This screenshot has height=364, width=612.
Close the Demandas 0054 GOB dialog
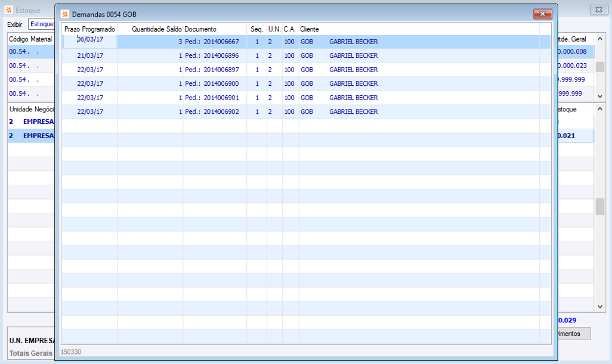click(543, 14)
